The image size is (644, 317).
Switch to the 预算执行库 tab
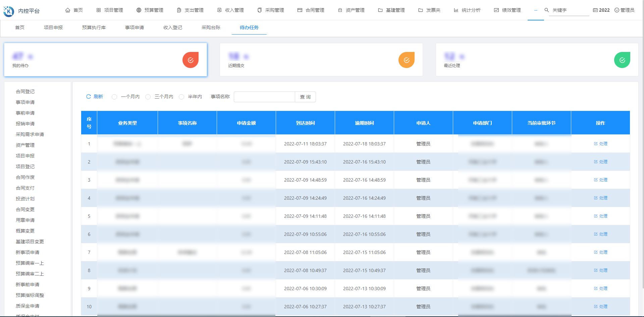coord(94,28)
